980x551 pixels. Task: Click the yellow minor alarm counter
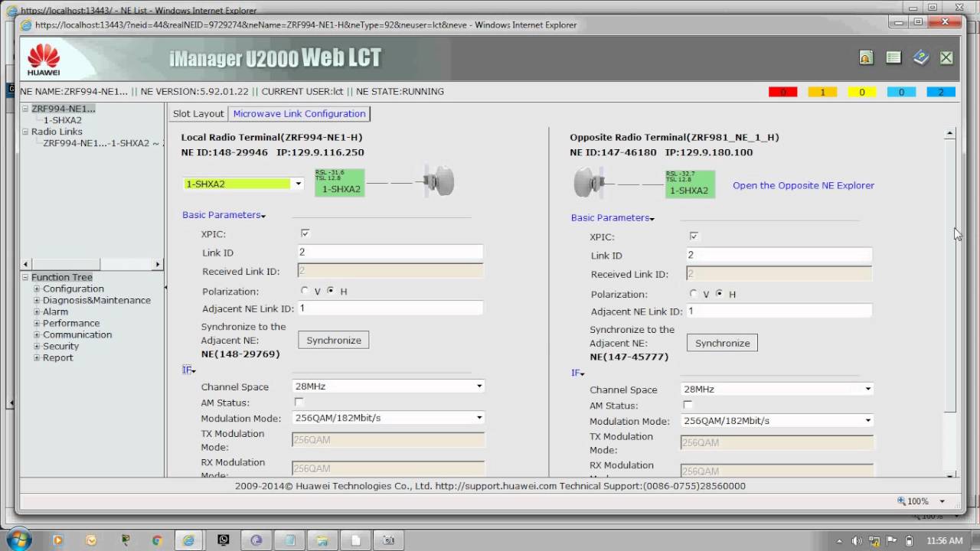pyautogui.click(x=862, y=92)
